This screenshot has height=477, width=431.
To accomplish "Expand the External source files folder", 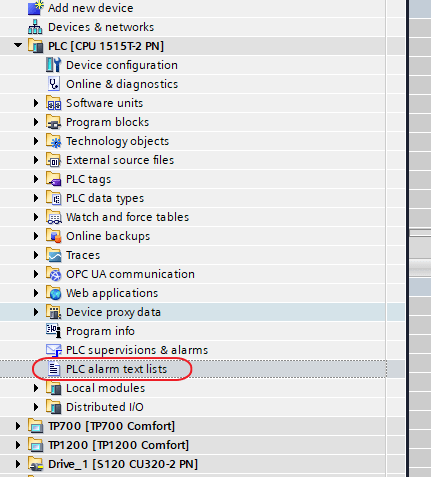I will (36, 160).
